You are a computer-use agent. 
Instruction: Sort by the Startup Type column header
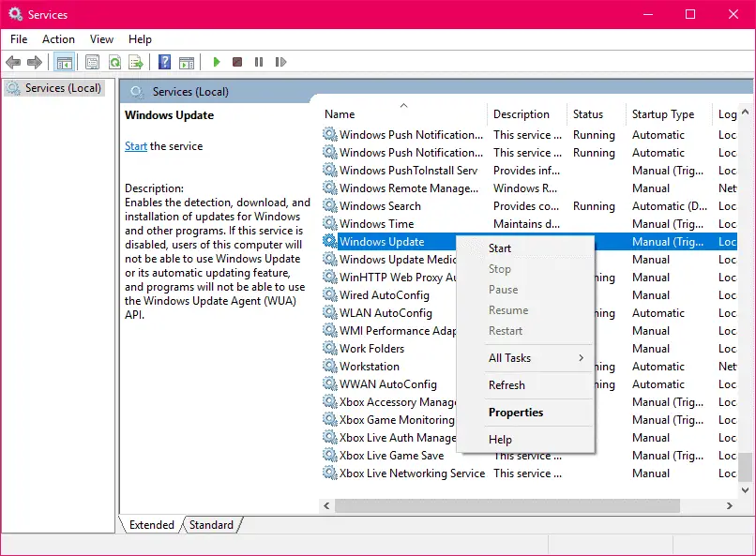coord(669,114)
